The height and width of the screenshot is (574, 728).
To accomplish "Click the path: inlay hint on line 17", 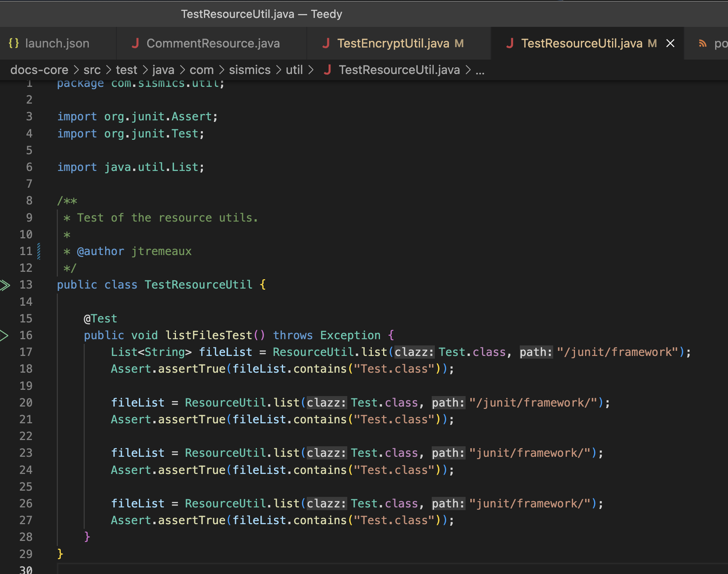I will point(536,352).
